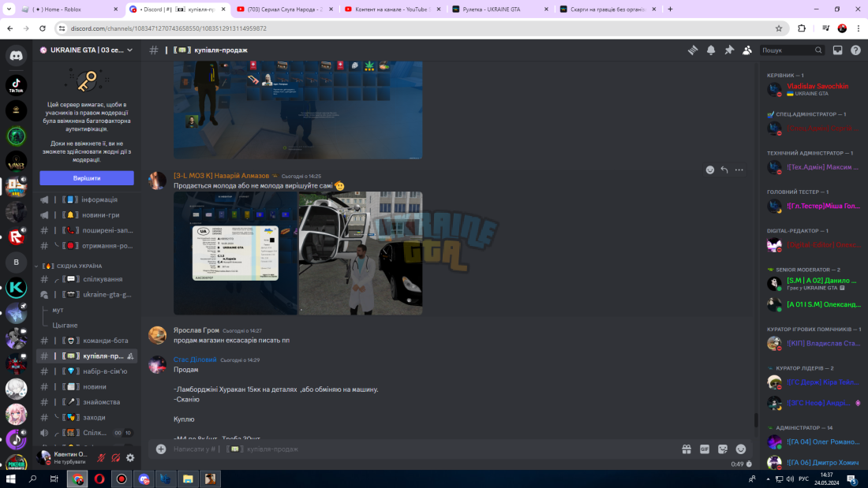The height and width of the screenshot is (488, 868).
Task: Switch to Сериал Слуга Народа YouTube tab
Action: click(285, 9)
